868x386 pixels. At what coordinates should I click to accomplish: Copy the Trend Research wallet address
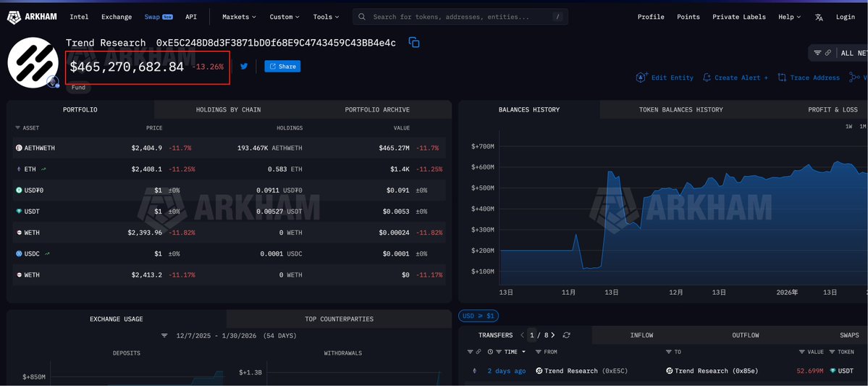point(414,43)
